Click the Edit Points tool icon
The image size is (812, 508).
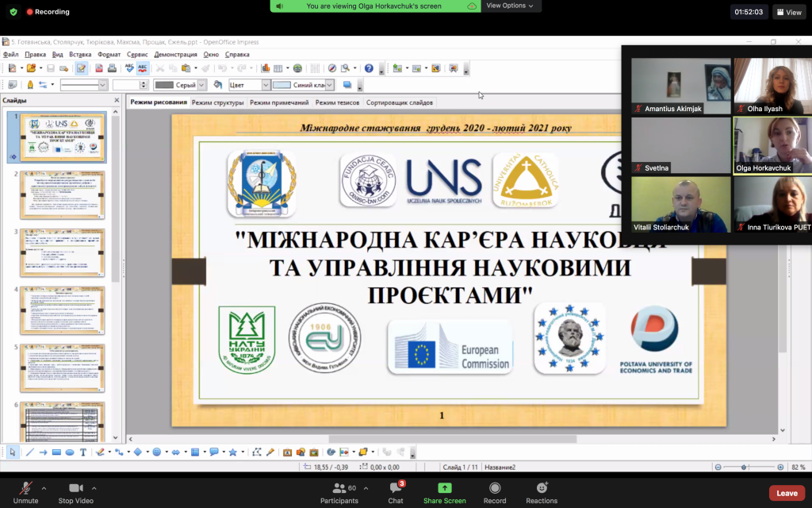pos(257,452)
